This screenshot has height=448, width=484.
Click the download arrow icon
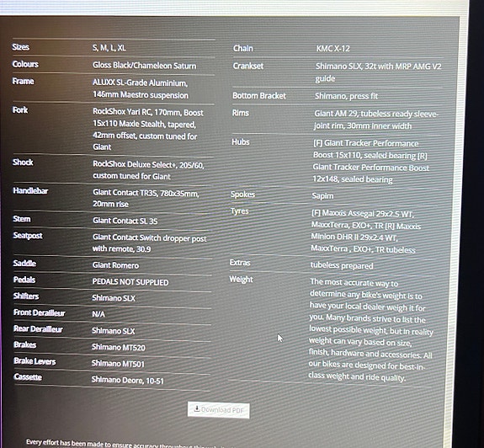197,408
